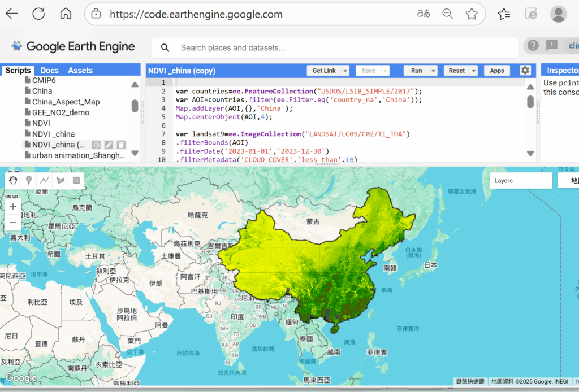Switch to the Assets tab
579x392 pixels.
point(80,71)
